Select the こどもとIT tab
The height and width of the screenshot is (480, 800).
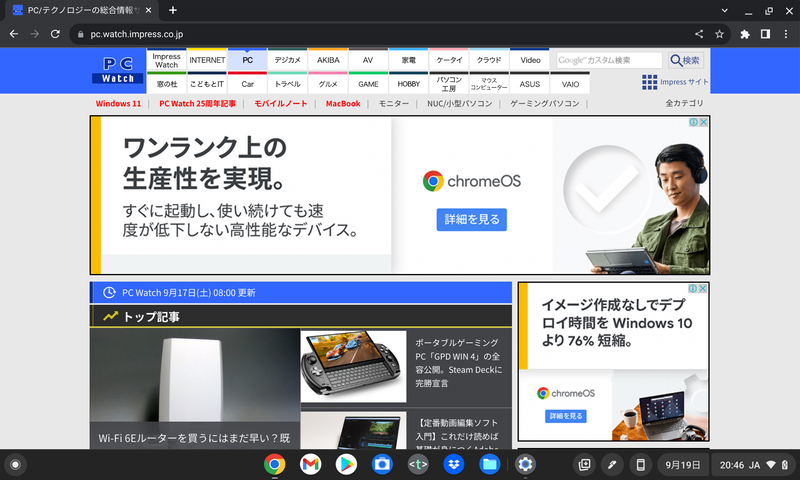207,84
